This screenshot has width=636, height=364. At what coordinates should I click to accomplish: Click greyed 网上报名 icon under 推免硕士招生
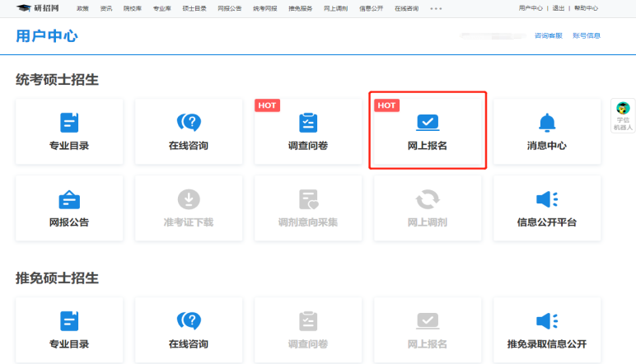point(428,321)
